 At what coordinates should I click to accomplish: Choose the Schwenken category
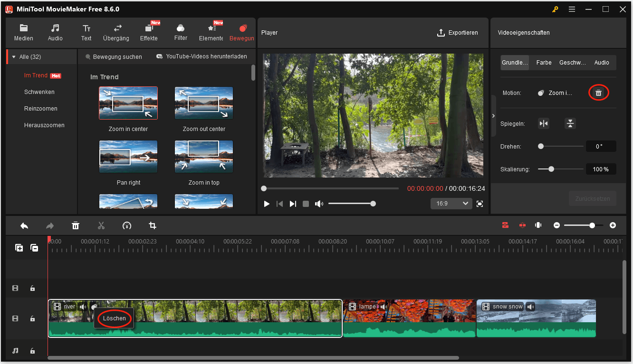coord(39,92)
